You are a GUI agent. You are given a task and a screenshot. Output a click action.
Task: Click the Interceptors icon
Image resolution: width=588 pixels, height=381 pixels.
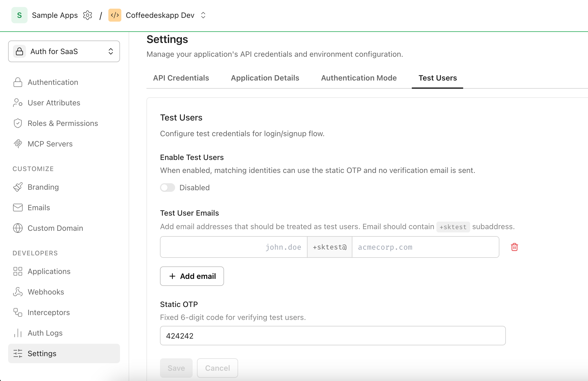[18, 312]
